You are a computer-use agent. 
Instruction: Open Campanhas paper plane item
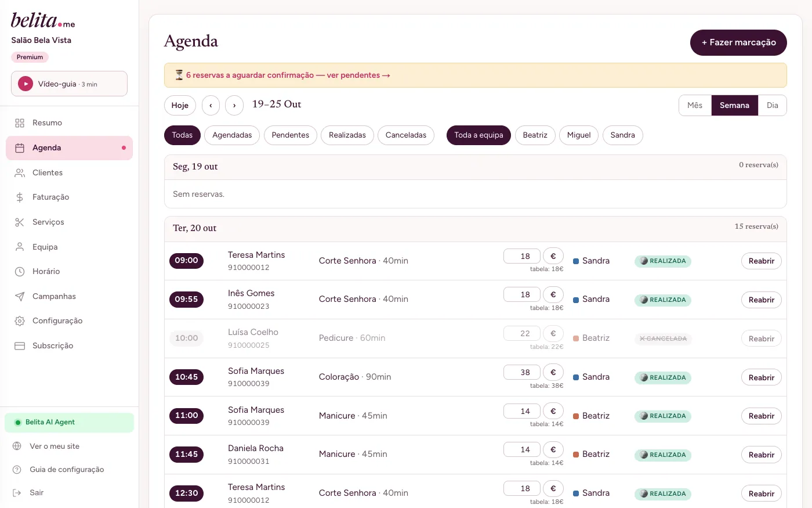(x=69, y=296)
